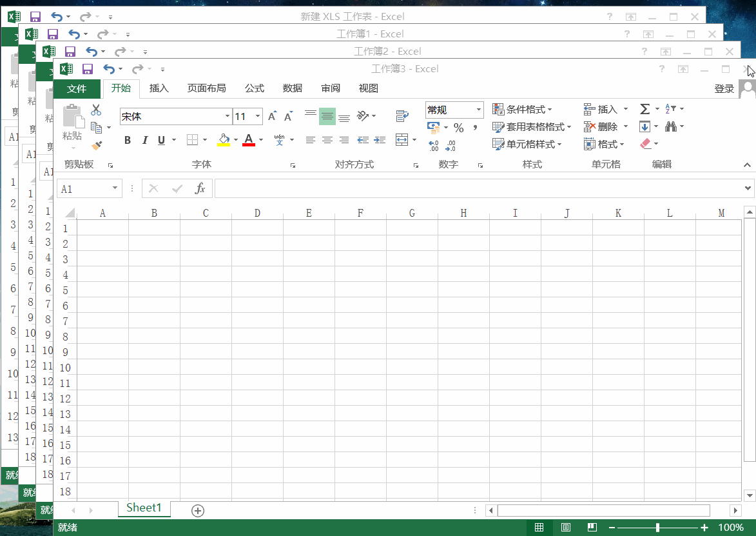Click merge and center icon
This screenshot has height=536, width=756.
[x=402, y=140]
